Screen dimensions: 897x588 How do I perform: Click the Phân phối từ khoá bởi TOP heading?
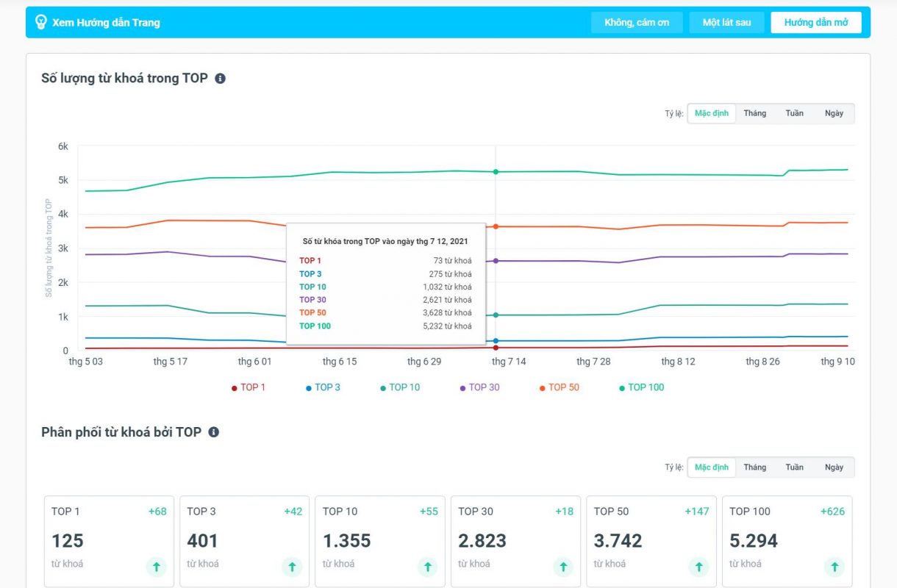point(121,432)
